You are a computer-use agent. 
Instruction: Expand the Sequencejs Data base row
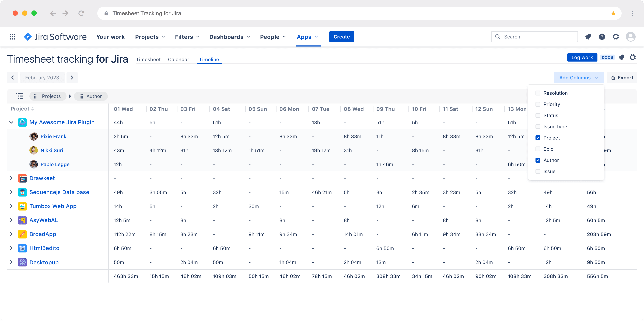pos(11,192)
